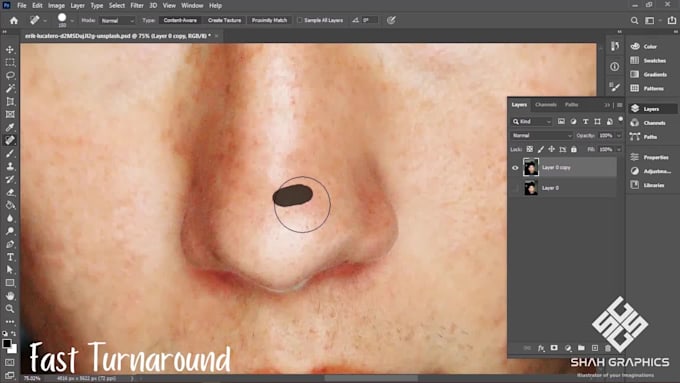This screenshot has width=680, height=383.
Task: Toggle lock all padlock icon
Action: (x=574, y=149)
